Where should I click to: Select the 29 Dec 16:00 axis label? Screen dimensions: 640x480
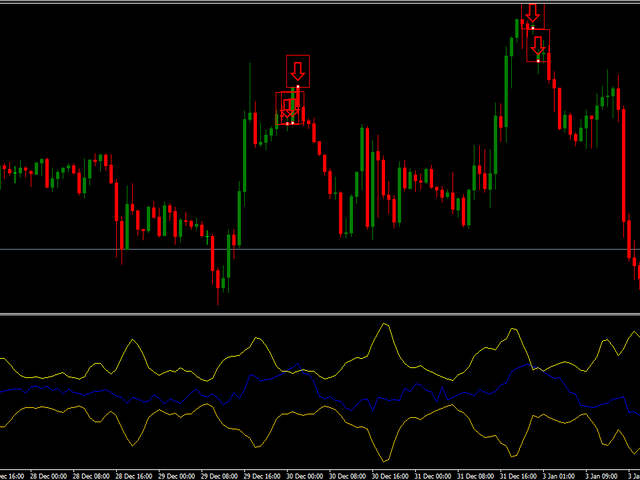click(263, 476)
